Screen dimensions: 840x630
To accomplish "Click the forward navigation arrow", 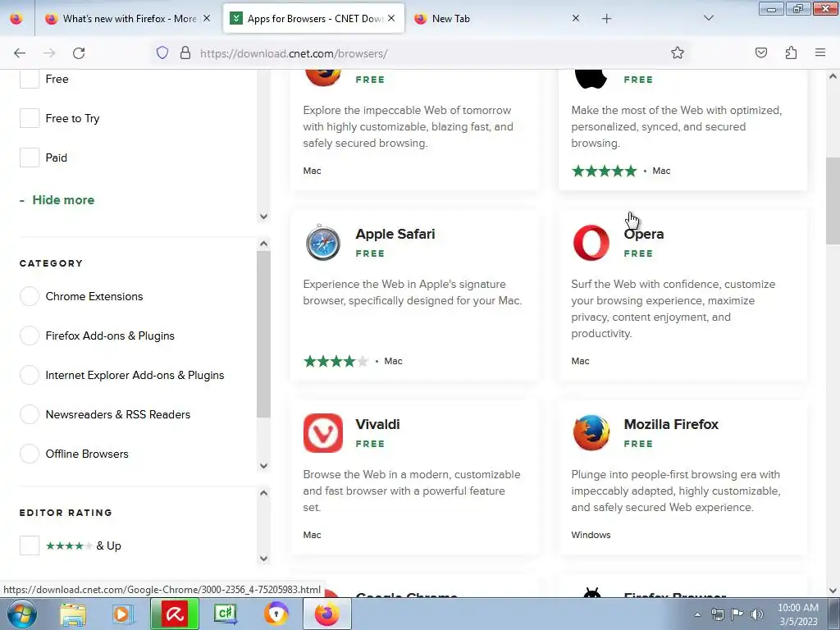I will click(x=49, y=53).
